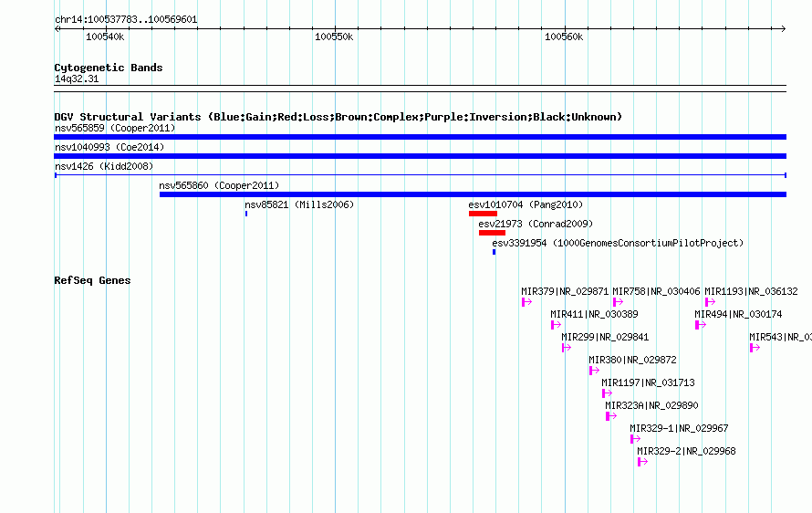Open the nsv565860 (Cooper2011) label
Screen dimensions: 812x513
pyautogui.click(x=219, y=185)
